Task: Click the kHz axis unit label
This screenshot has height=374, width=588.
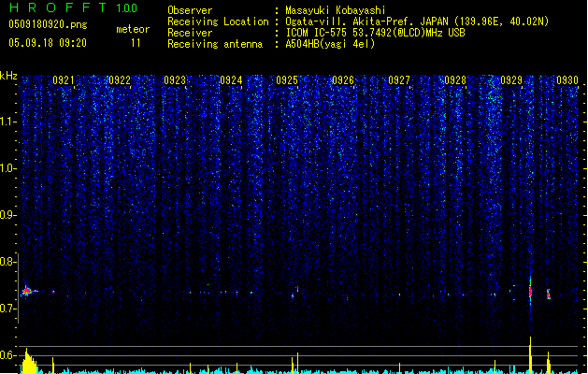Action: coord(8,76)
